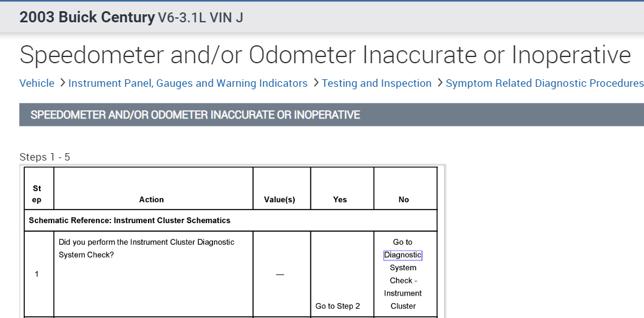Viewport: 644px width, 318px height.
Task: Open Symptom Related Diagnostic Procedures breadcrumb
Action: point(544,83)
